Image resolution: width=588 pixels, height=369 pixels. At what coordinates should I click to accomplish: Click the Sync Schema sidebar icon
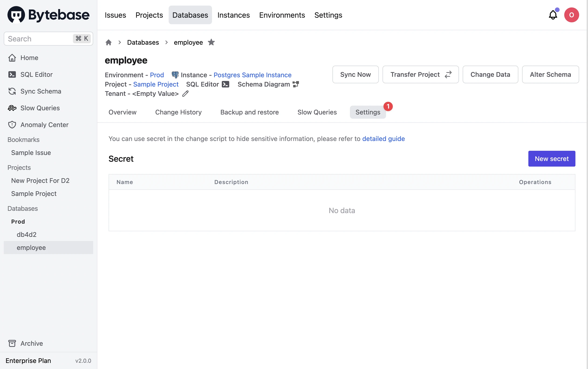[12, 91]
